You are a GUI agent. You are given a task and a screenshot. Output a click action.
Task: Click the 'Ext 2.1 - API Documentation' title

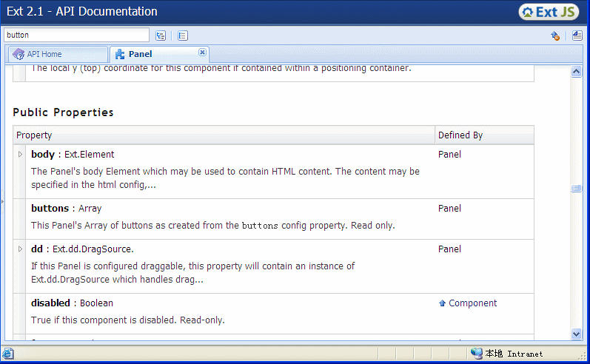click(x=82, y=12)
